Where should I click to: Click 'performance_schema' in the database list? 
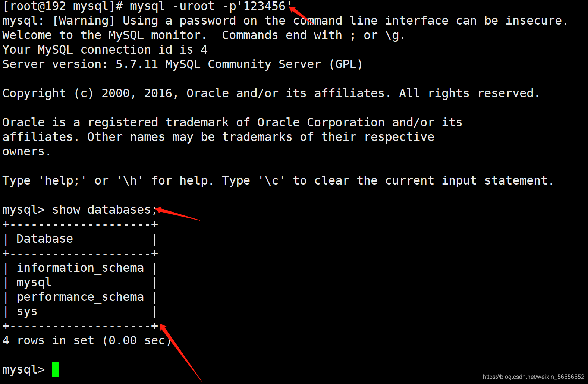click(80, 297)
